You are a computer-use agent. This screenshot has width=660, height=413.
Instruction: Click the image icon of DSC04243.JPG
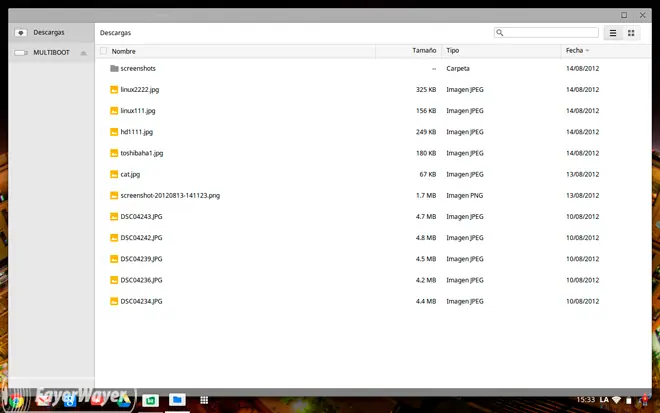[x=114, y=216]
